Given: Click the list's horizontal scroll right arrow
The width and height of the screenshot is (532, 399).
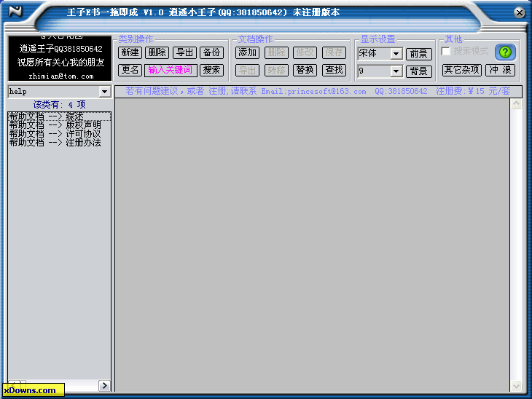Looking at the screenshot, I should [104, 385].
